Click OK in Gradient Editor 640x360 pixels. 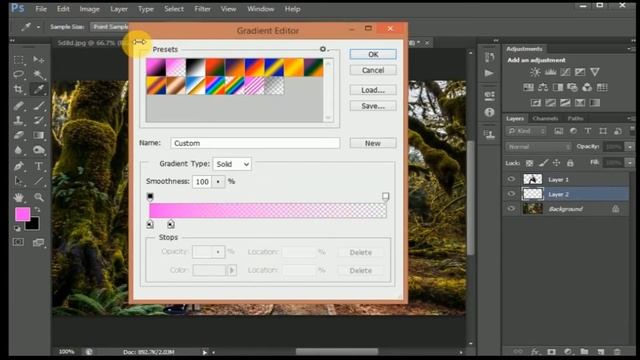pyautogui.click(x=373, y=54)
